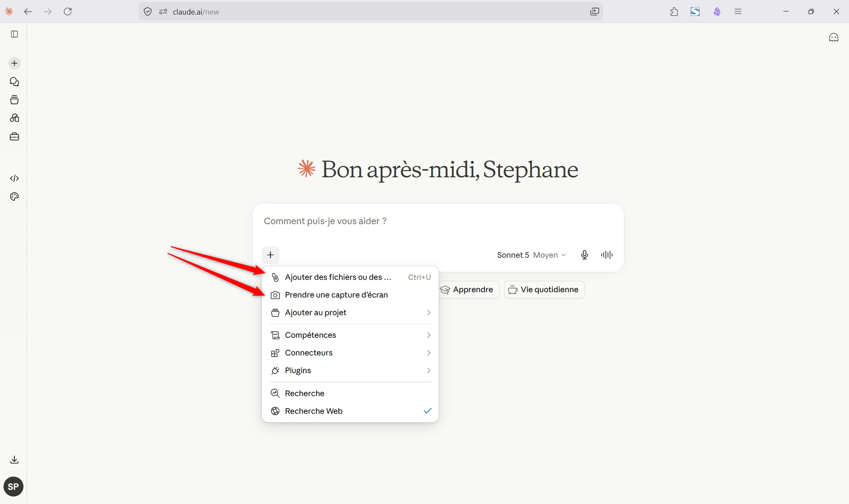The image size is (849, 504).
Task: Open the code icon in sidebar
Action: [x=14, y=178]
